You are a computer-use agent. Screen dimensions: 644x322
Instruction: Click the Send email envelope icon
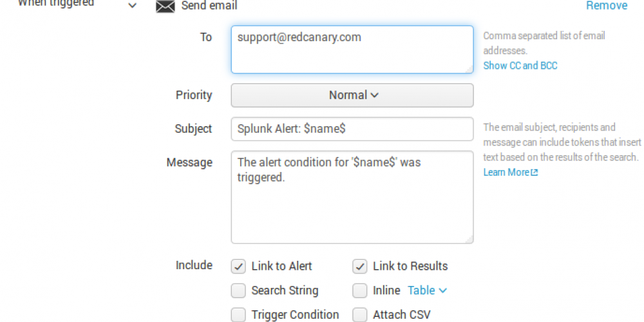pyautogui.click(x=166, y=6)
